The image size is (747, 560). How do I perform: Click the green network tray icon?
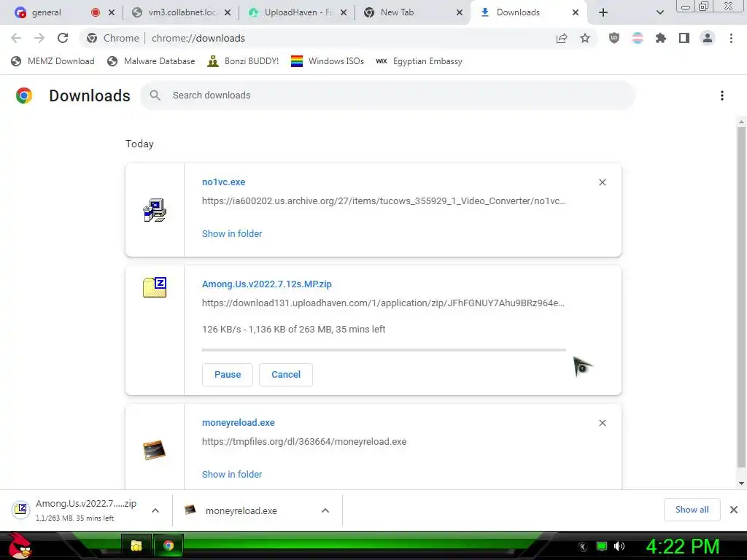pos(602,546)
